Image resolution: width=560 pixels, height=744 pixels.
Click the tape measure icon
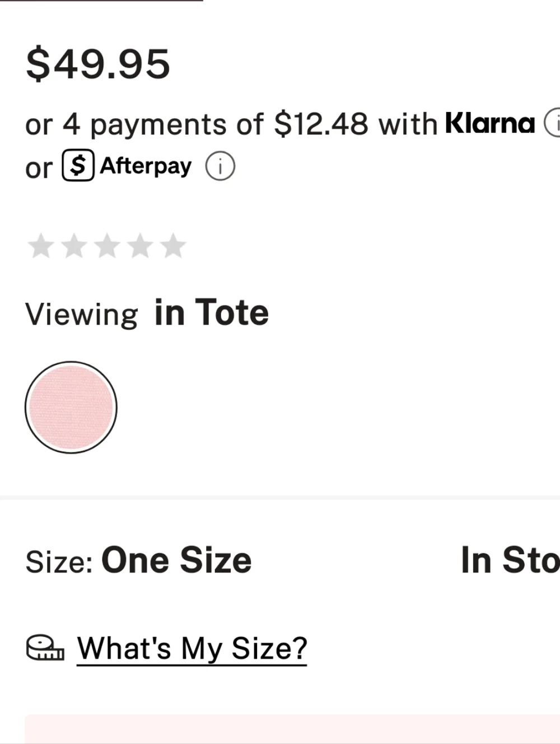click(45, 648)
